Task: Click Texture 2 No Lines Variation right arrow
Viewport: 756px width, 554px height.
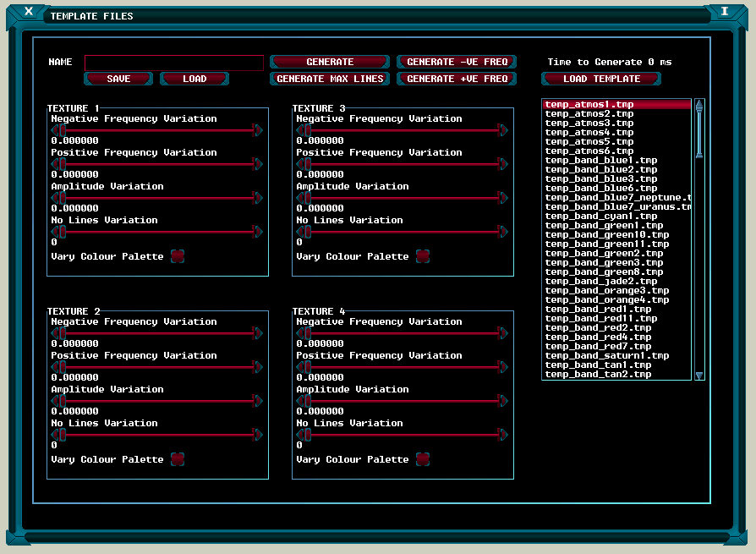Action: [x=258, y=435]
